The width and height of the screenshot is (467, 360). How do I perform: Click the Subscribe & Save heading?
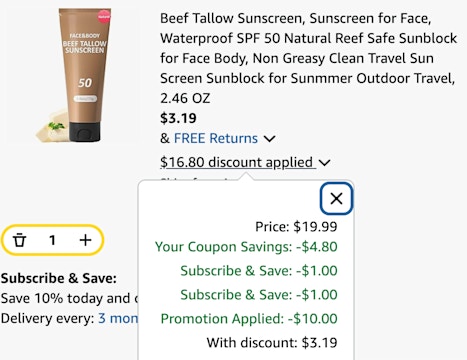point(59,278)
